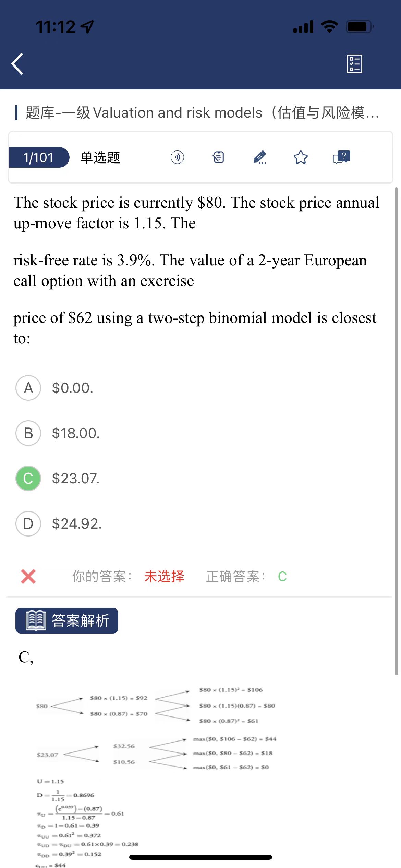Open the question help chat icon
The width and height of the screenshot is (401, 868).
pos(342,157)
